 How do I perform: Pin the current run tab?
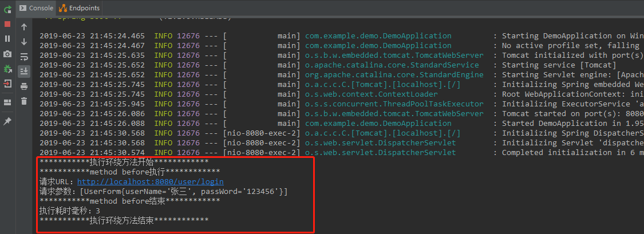coord(7,121)
